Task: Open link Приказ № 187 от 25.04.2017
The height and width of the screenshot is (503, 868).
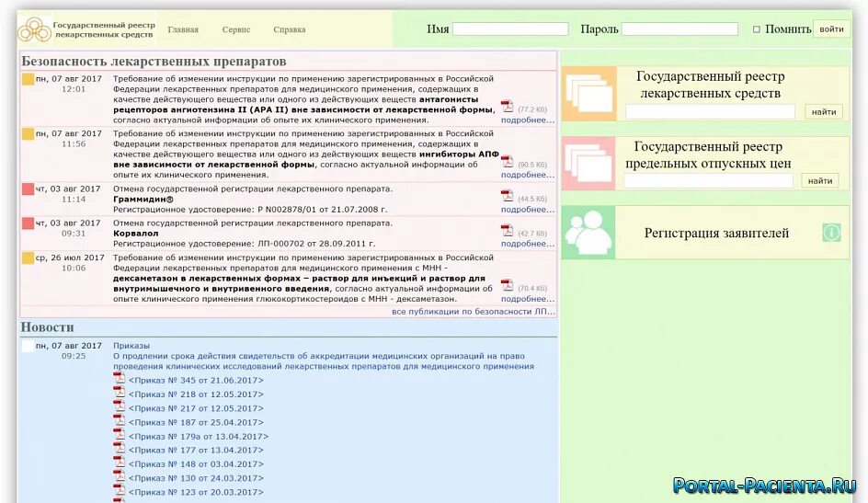Action: click(x=196, y=422)
